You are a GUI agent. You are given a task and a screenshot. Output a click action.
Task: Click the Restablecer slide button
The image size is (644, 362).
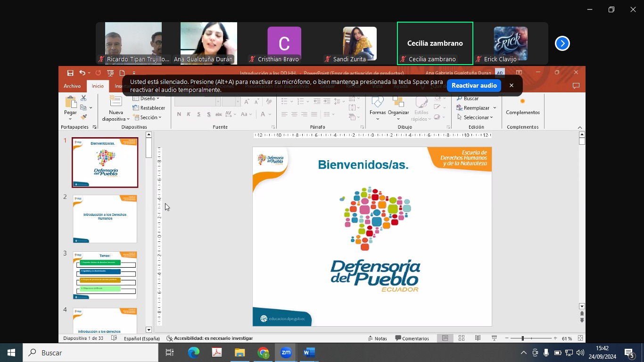149,108
